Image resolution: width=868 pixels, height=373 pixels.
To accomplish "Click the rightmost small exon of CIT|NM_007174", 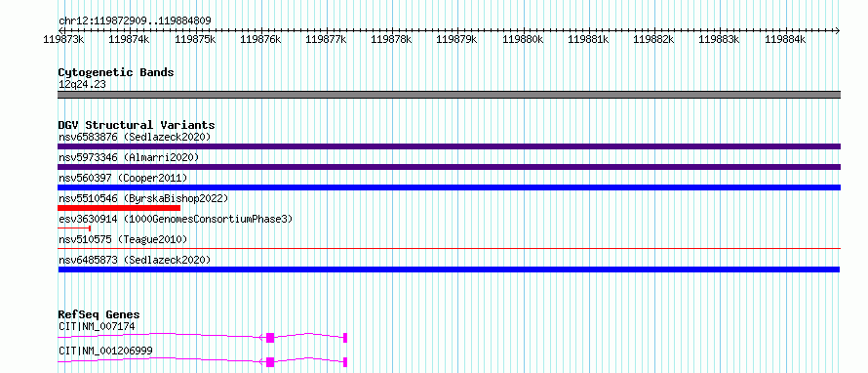I will tap(345, 338).
